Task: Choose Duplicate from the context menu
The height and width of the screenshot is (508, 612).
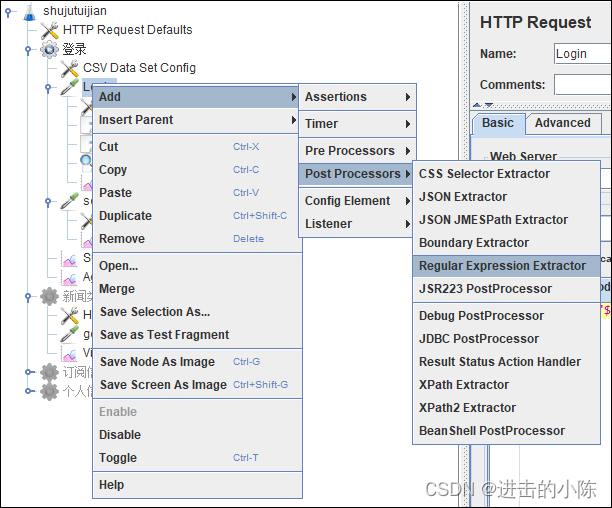Action: [196, 216]
